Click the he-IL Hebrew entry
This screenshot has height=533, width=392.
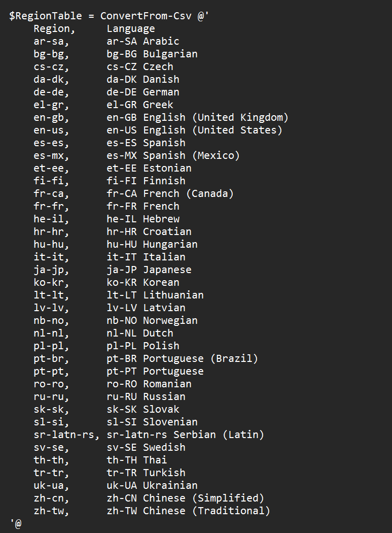coord(143,219)
